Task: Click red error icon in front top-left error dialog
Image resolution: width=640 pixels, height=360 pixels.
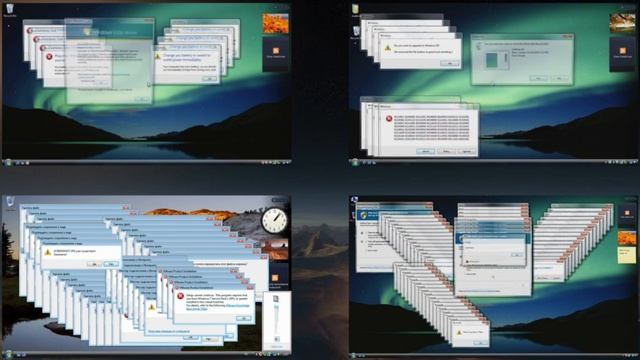Action: coord(49,57)
